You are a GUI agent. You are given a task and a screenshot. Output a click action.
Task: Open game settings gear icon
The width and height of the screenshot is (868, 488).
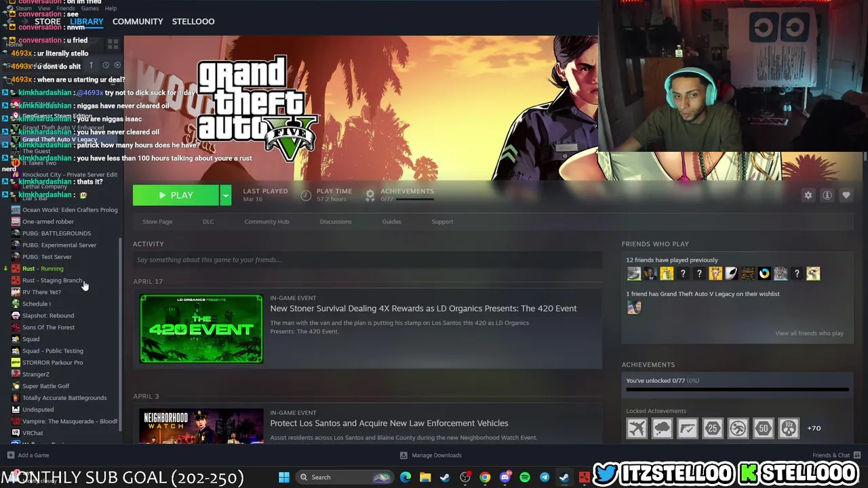click(808, 195)
